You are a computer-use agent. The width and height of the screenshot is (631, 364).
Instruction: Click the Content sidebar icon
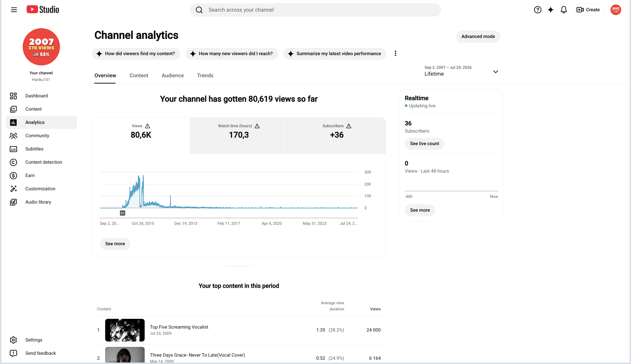point(13,109)
